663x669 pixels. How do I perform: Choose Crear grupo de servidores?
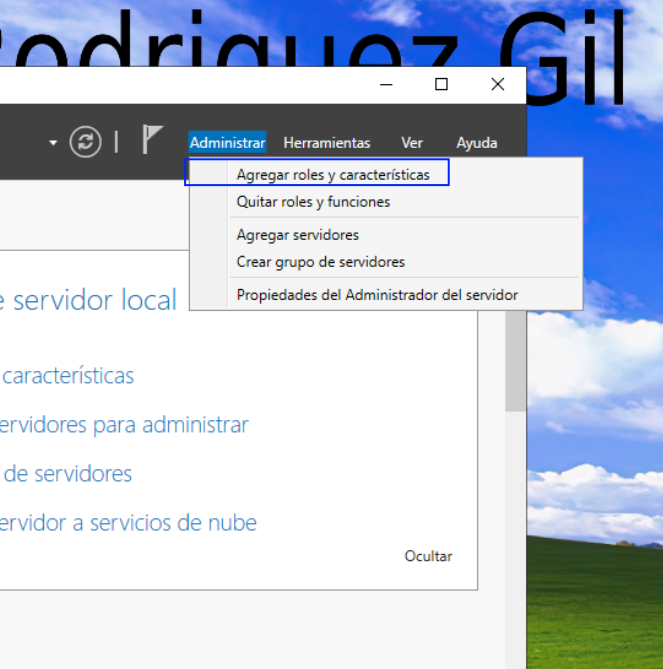click(x=320, y=262)
